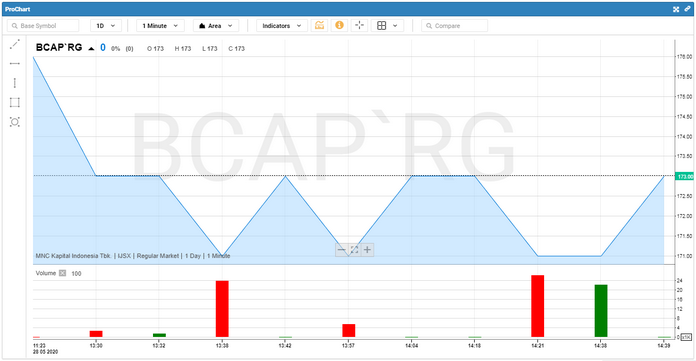Click the 14:04 time axis label
The image size is (696, 361).
[x=411, y=345]
